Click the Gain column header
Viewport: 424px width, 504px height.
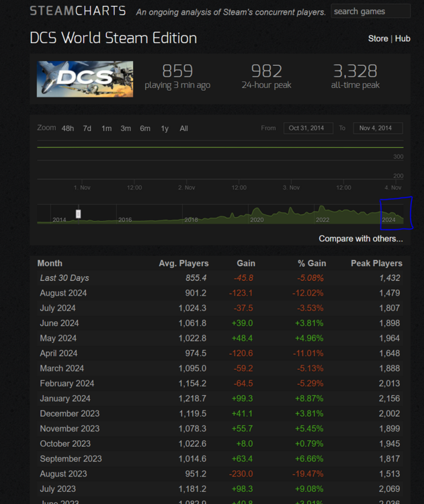point(246,263)
